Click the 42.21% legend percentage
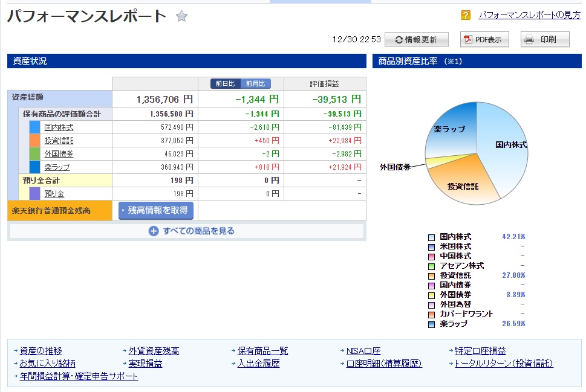Screen dimensions: 586x392 [x=513, y=237]
